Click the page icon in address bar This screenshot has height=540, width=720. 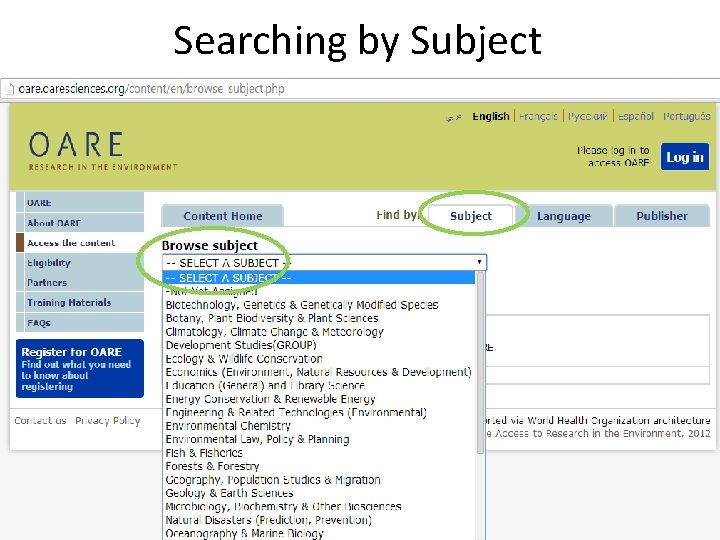pos(9,88)
